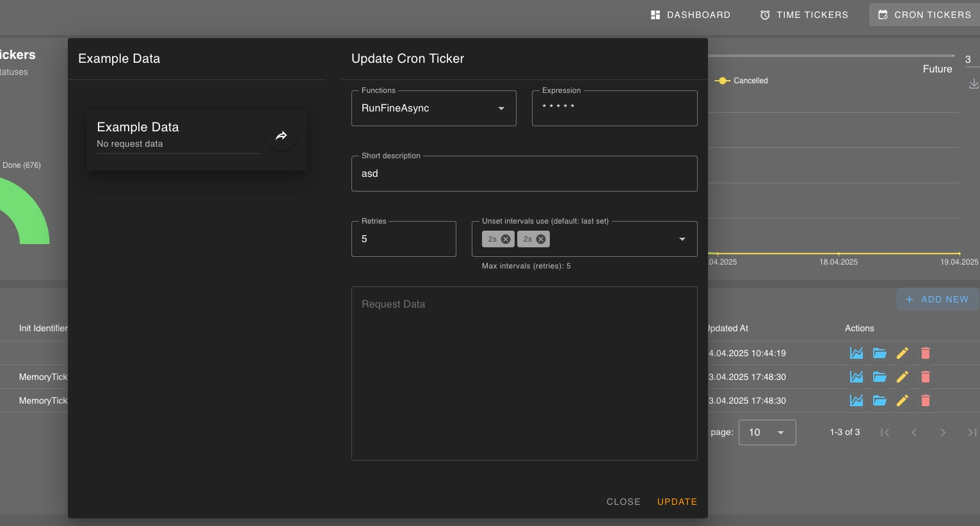This screenshot has height=526, width=980.
Task: Toggle the Cancelled legend item
Action: tap(741, 81)
